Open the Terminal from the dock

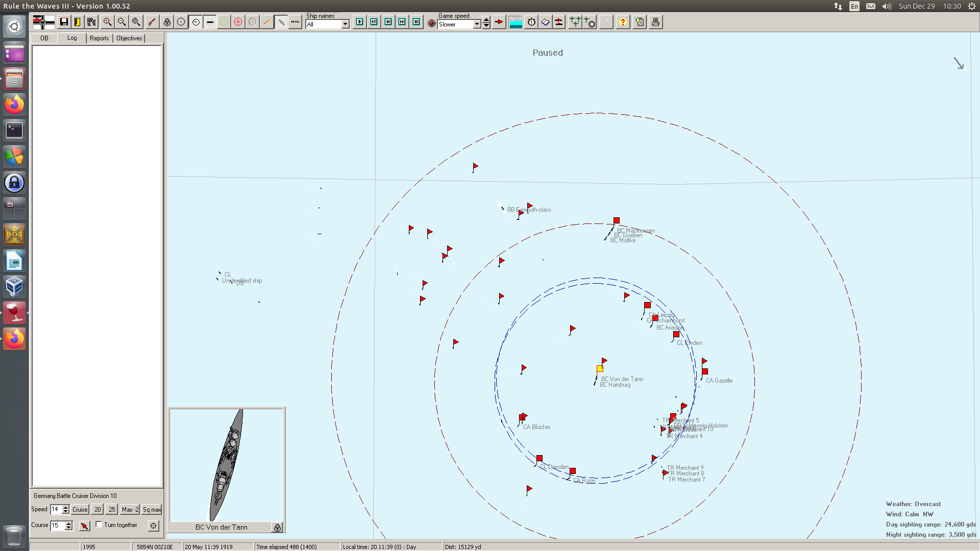click(14, 130)
